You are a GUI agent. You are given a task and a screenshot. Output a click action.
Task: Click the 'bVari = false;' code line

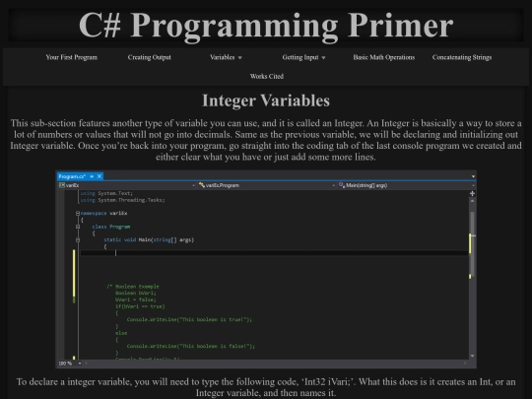(136, 299)
